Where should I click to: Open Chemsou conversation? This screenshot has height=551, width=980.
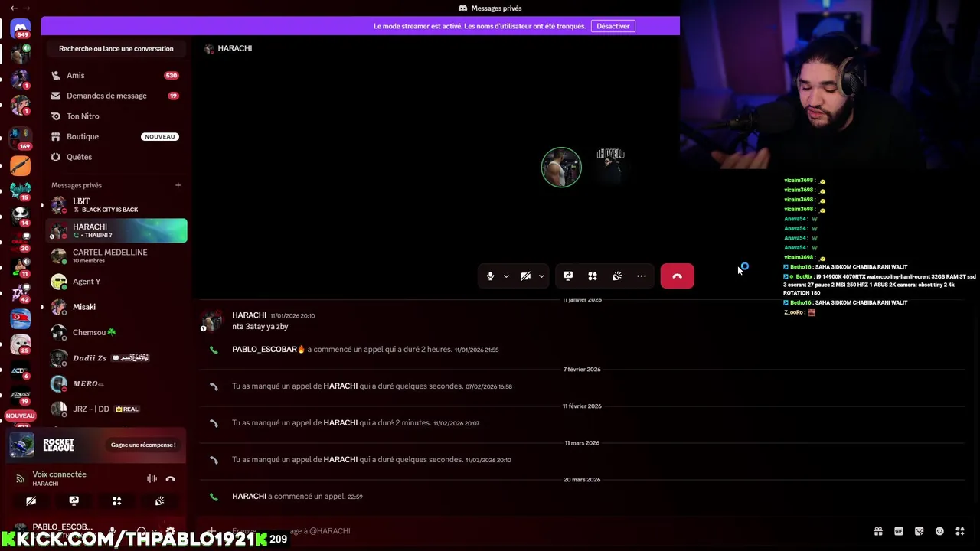(116, 332)
